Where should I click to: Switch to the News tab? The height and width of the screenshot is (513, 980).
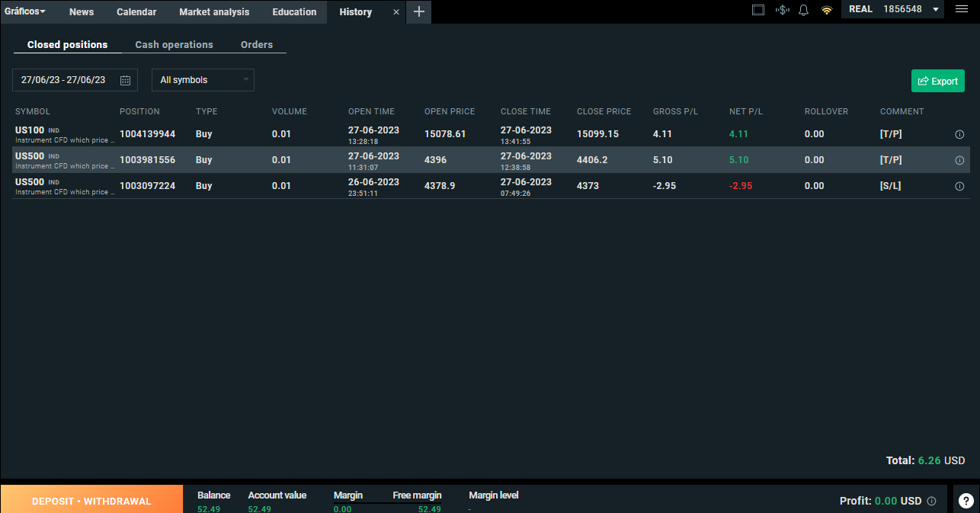[82, 12]
